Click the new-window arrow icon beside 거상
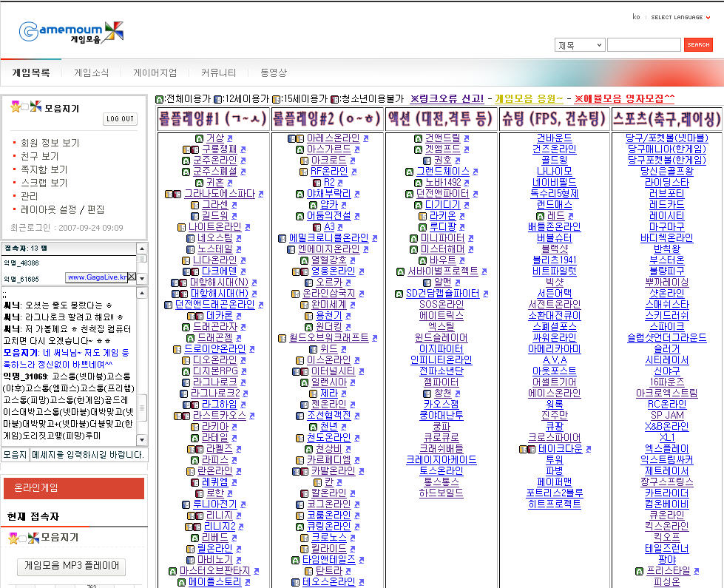 (x=229, y=138)
